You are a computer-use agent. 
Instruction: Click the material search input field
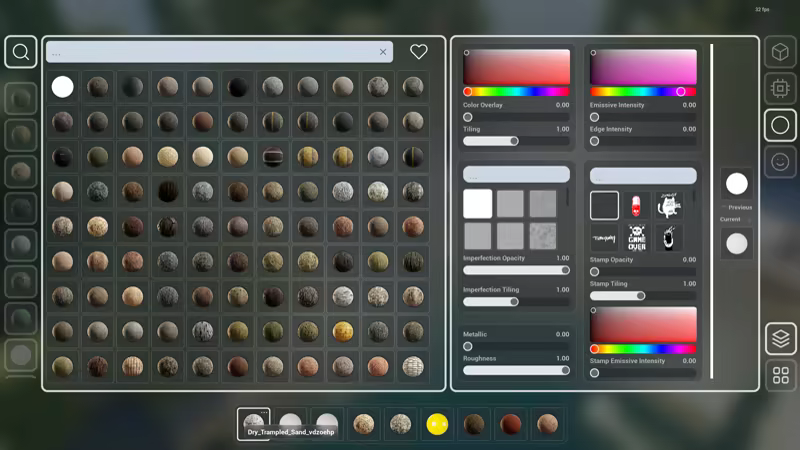210,52
